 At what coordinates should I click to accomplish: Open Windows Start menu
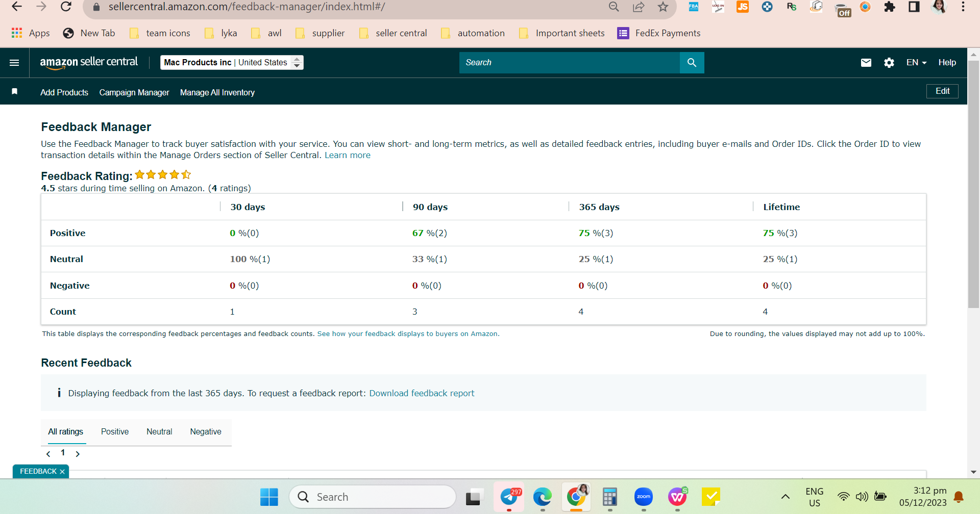pyautogui.click(x=269, y=497)
